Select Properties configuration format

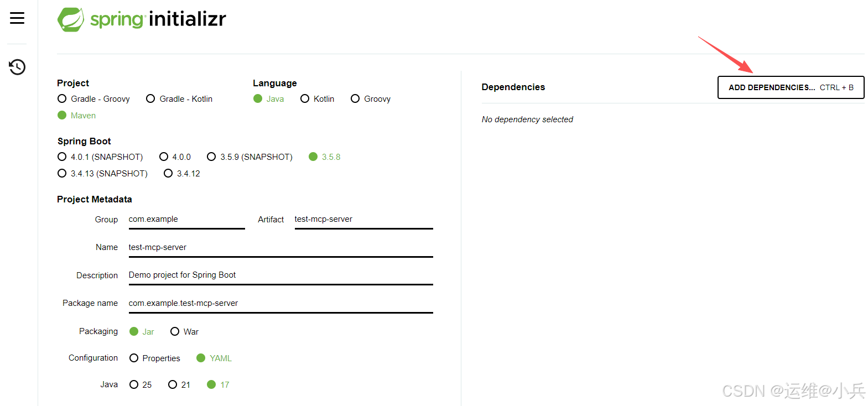pos(155,358)
